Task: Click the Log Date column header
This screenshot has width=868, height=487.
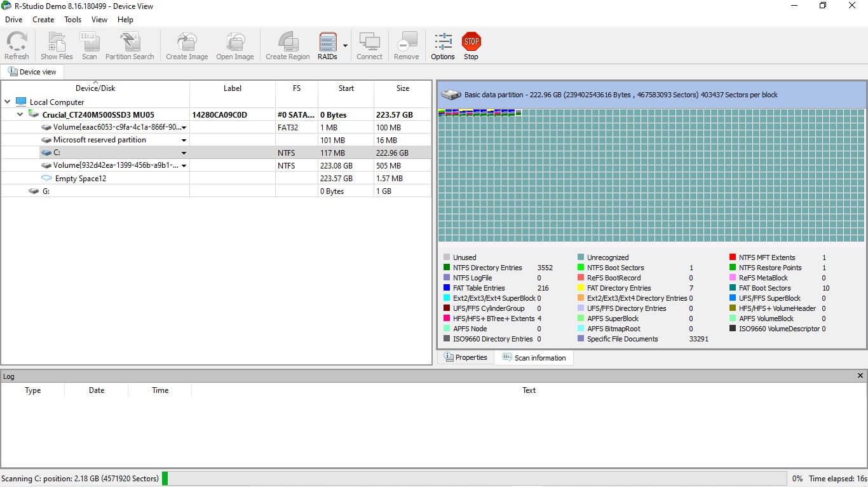Action: pyautogui.click(x=97, y=390)
